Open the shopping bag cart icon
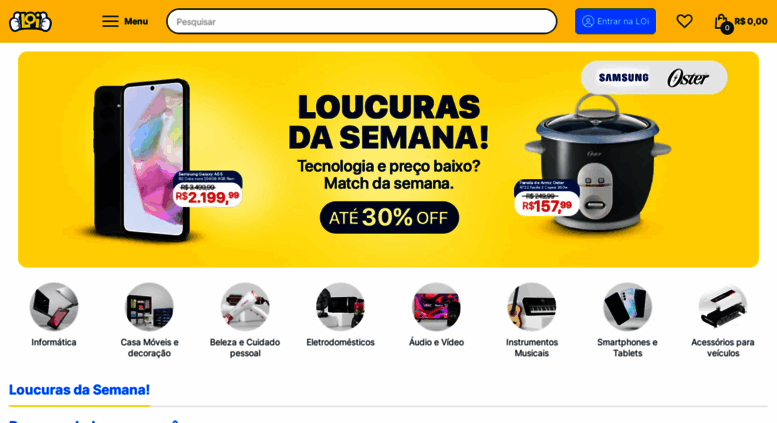This screenshot has width=777, height=423. pyautogui.click(x=722, y=22)
